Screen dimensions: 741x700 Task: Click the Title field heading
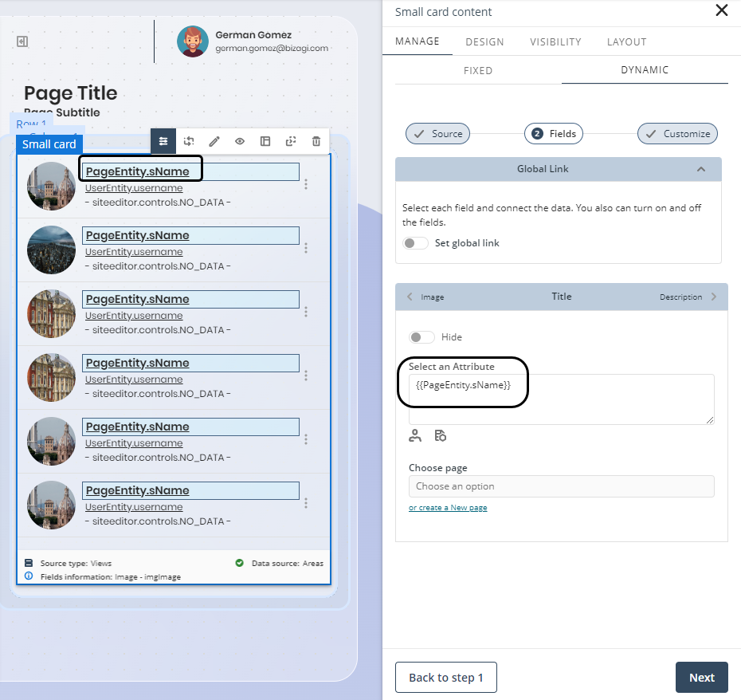[562, 297]
